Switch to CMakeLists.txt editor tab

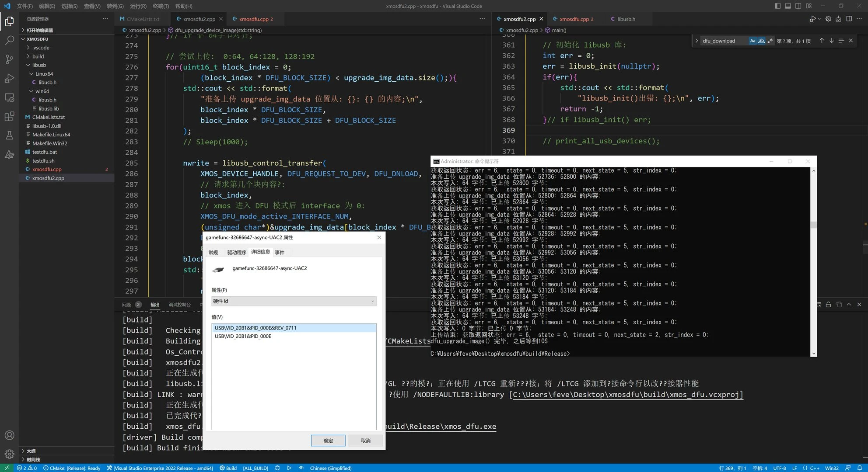(143, 19)
